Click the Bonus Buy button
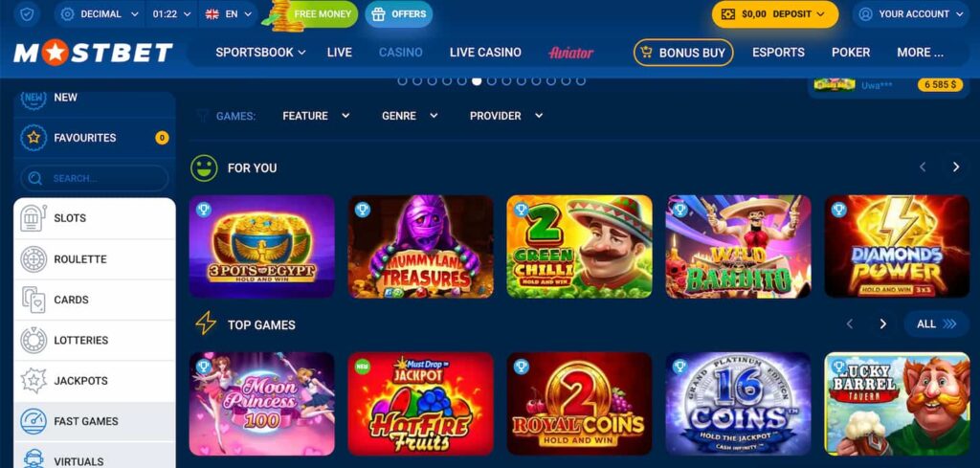 683,53
